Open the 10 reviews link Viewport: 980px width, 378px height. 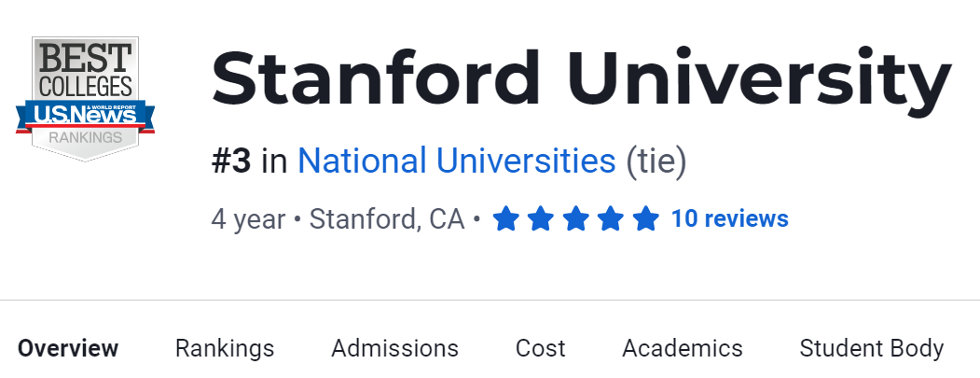click(729, 219)
